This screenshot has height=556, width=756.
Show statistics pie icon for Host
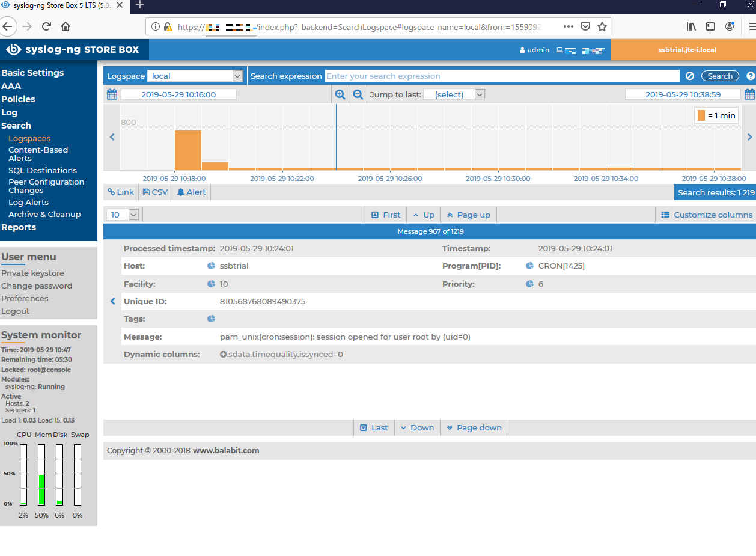(211, 266)
